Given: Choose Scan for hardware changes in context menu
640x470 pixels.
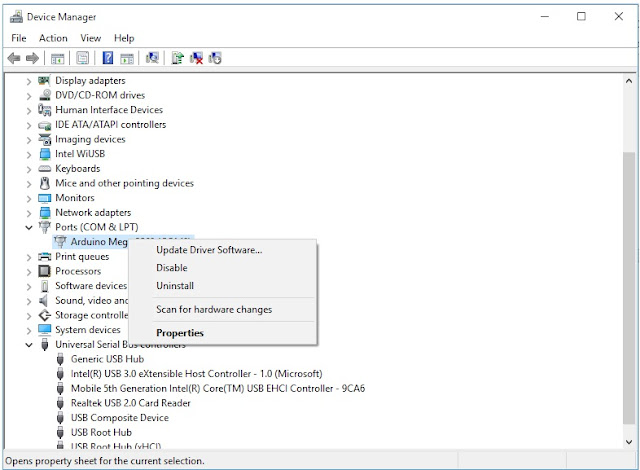Looking at the screenshot, I should tap(223, 309).
